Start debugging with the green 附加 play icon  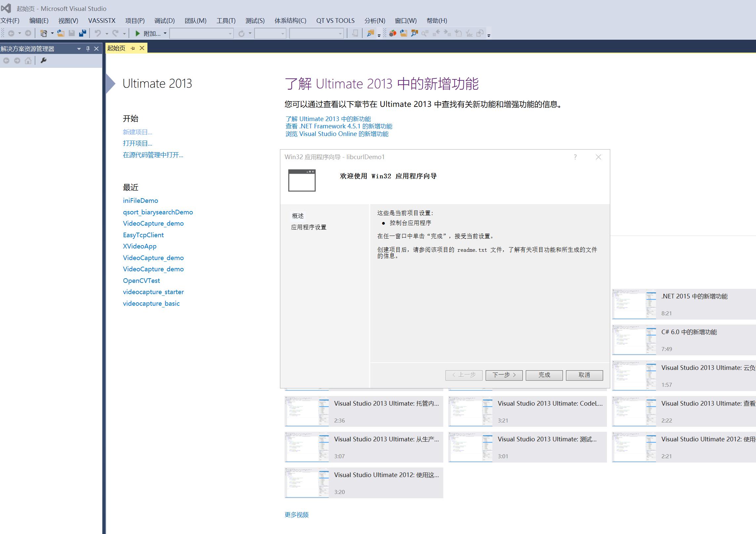click(138, 33)
